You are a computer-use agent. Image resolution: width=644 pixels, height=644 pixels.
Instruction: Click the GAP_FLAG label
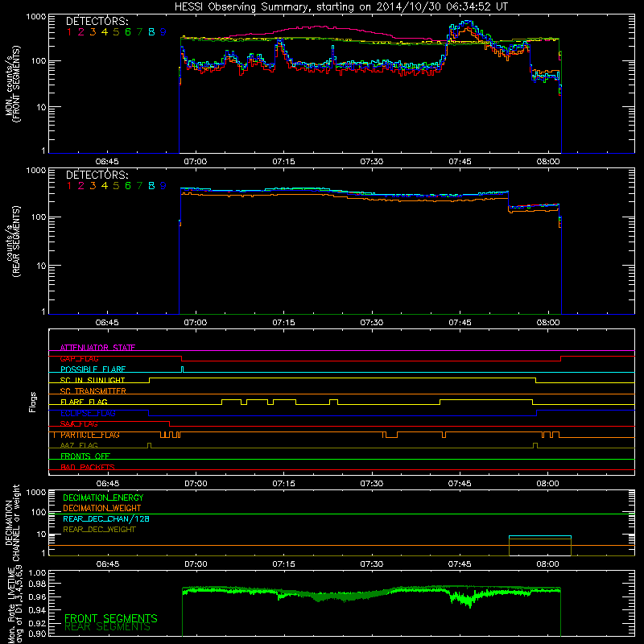click(79, 358)
